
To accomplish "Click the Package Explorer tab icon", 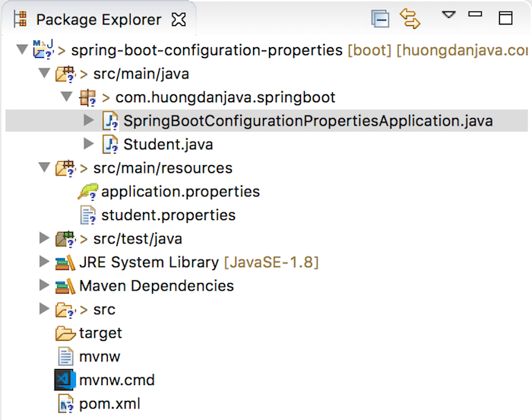I will tap(20, 19).
